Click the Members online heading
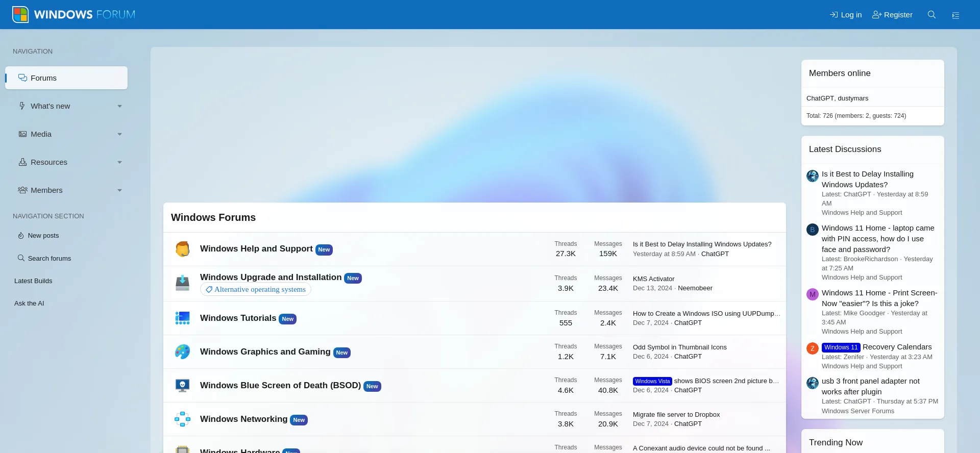The width and height of the screenshot is (980, 453). click(840, 73)
